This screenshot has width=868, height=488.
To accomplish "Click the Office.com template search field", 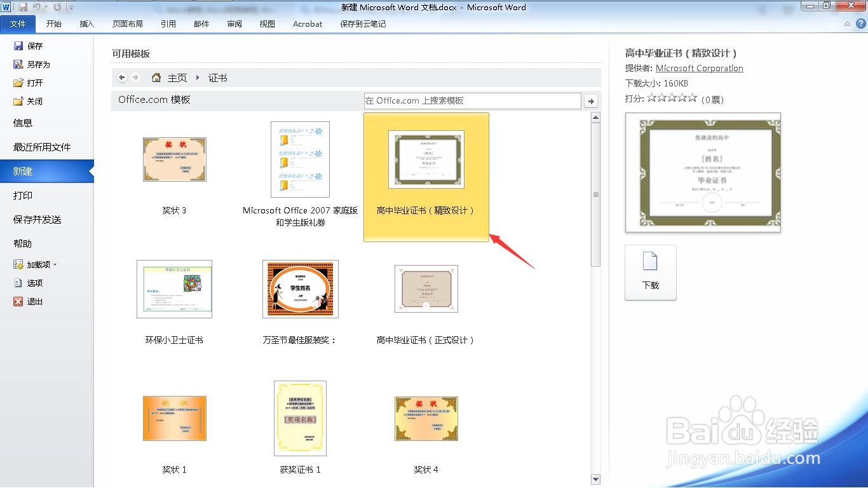I will [x=472, y=100].
